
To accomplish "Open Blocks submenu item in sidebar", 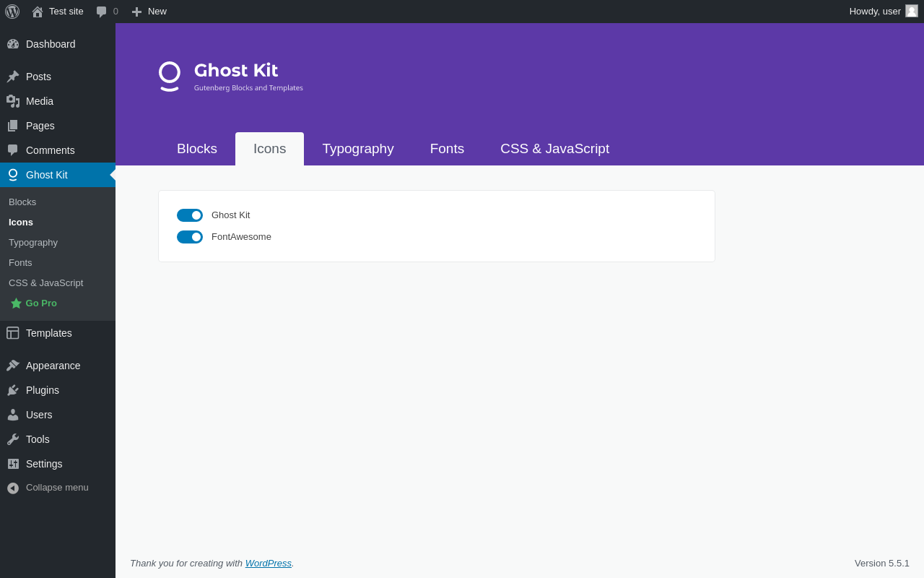I will click(x=22, y=202).
